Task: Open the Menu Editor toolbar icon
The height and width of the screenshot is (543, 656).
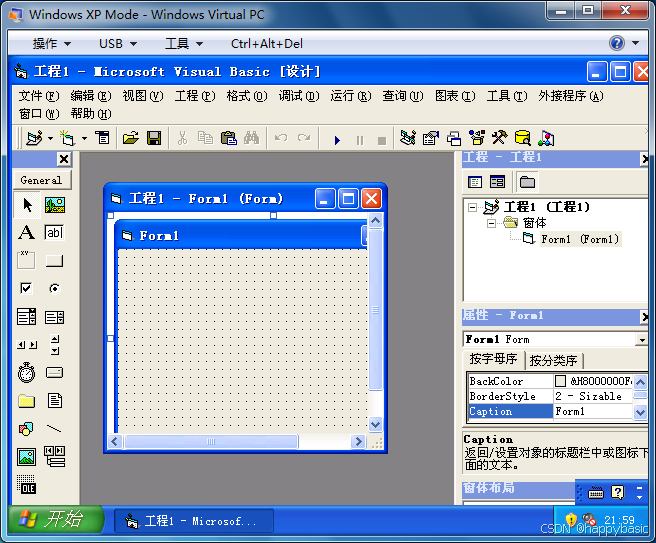Action: click(x=102, y=138)
